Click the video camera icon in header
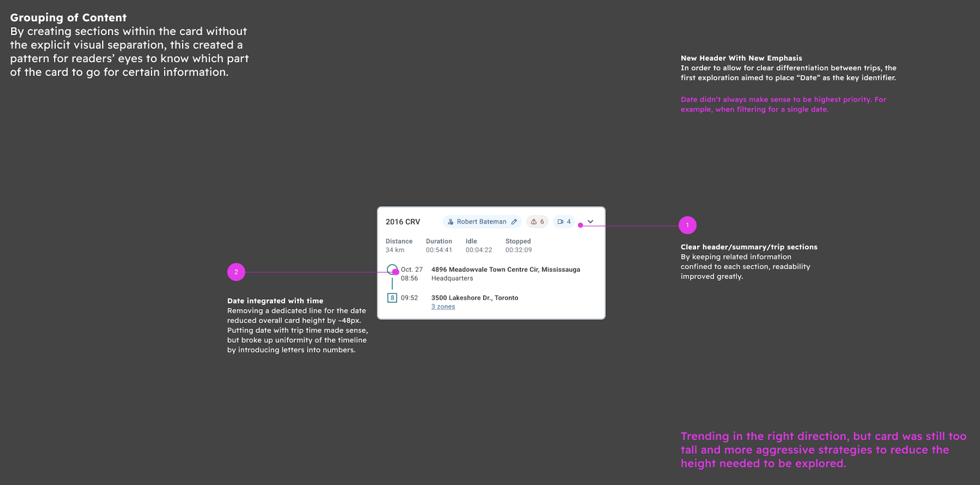Viewport: 980px width, 485px height. 560,222
